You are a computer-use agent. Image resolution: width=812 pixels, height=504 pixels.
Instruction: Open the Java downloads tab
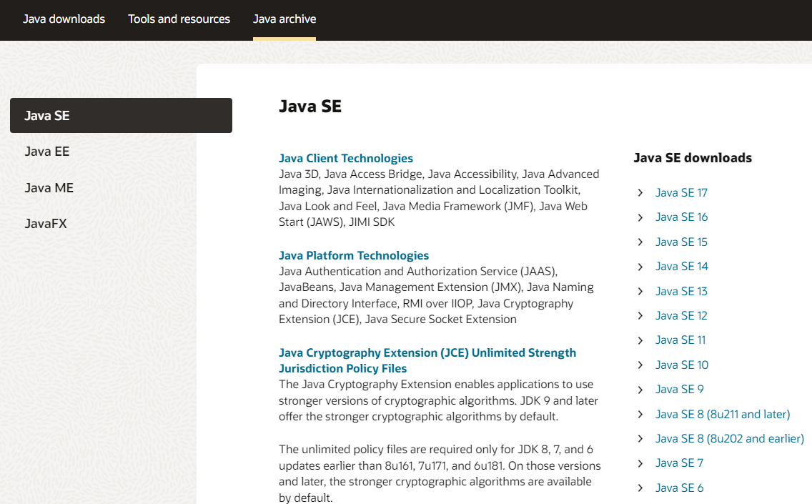point(64,19)
